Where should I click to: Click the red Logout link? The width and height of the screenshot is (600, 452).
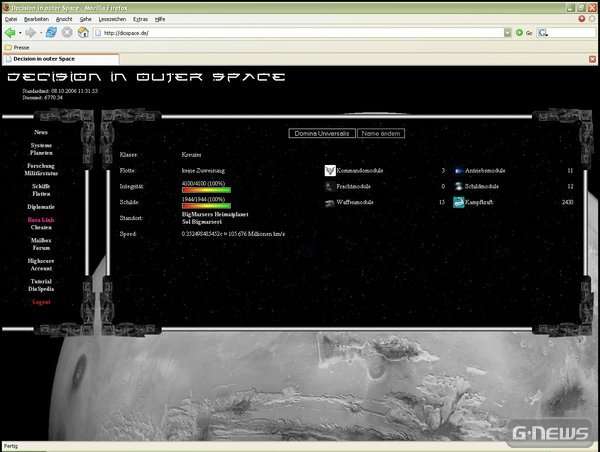pyautogui.click(x=41, y=302)
